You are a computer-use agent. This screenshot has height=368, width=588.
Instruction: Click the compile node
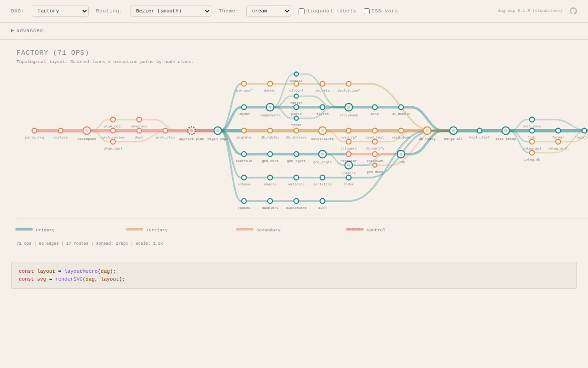[349, 165]
